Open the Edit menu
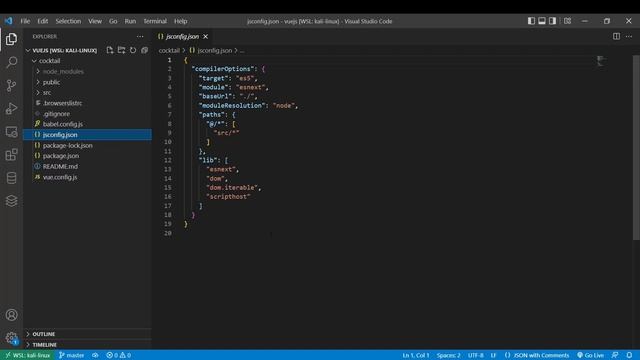 pos(43,21)
